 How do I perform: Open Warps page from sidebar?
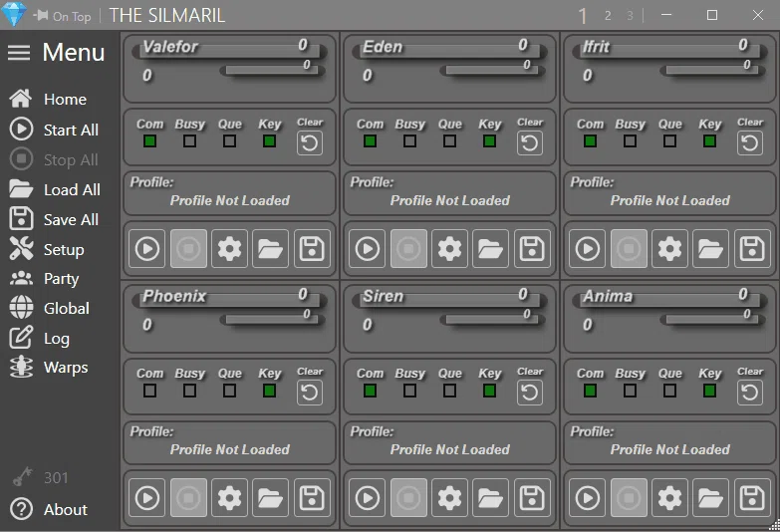tap(49, 368)
